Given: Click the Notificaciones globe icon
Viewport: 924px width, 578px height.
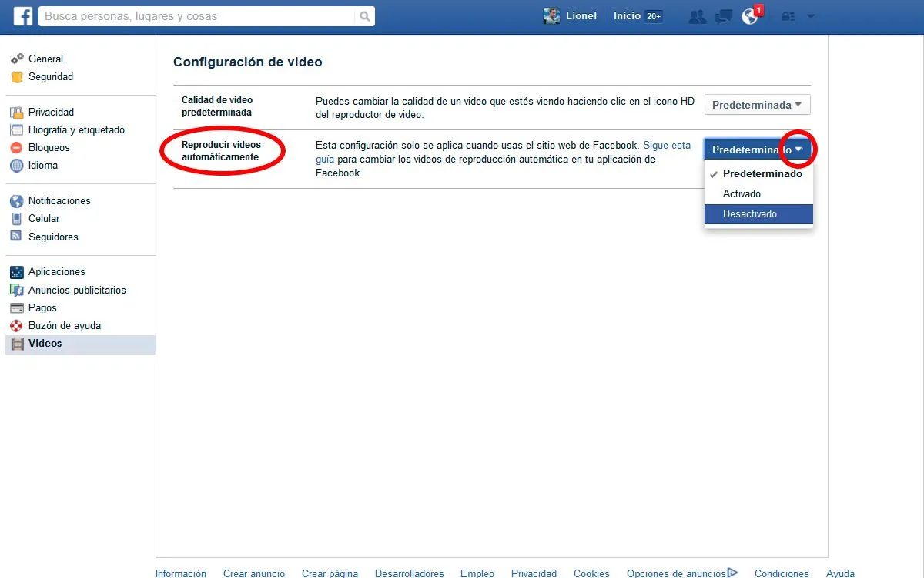Looking at the screenshot, I should tap(17, 200).
